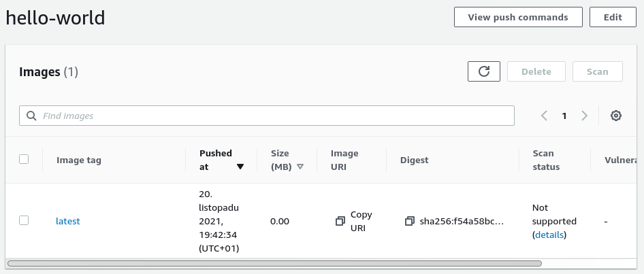Go to next page arrow
The image size is (644, 274).
(x=584, y=116)
